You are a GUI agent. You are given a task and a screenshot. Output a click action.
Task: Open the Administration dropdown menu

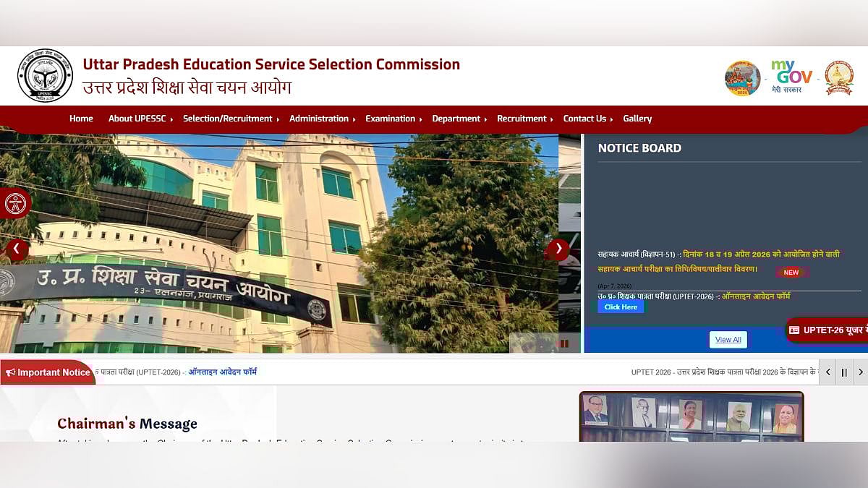pos(321,119)
